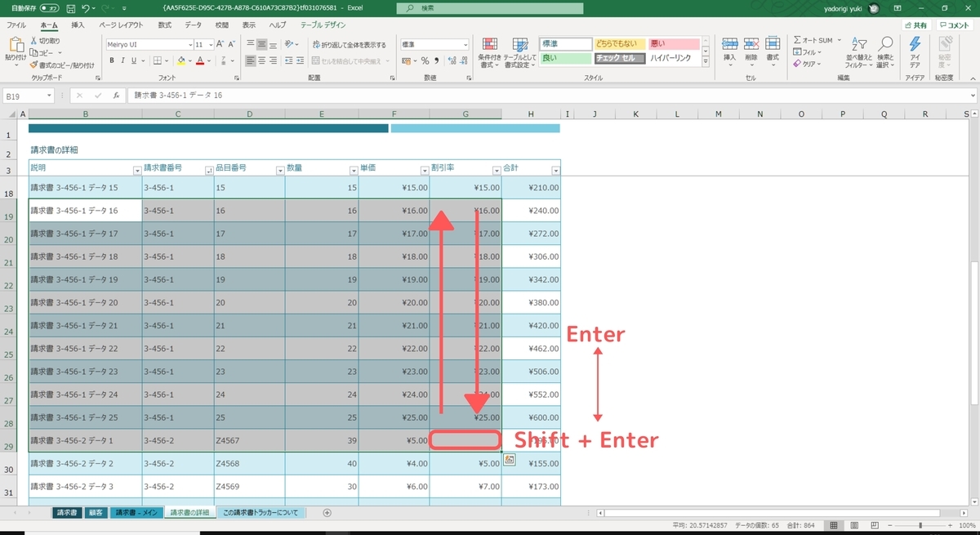The image size is (980, 535).
Task: Toggle Bold formatting (B)
Action: [x=112, y=60]
